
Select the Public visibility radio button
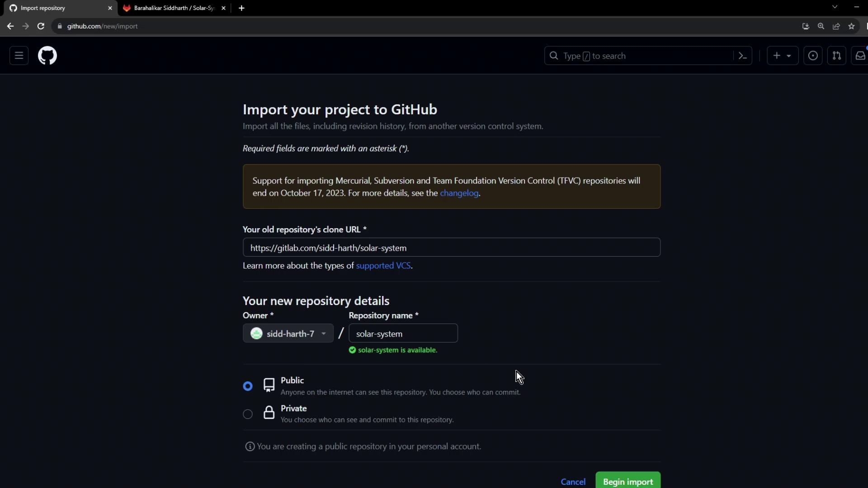coord(248,386)
